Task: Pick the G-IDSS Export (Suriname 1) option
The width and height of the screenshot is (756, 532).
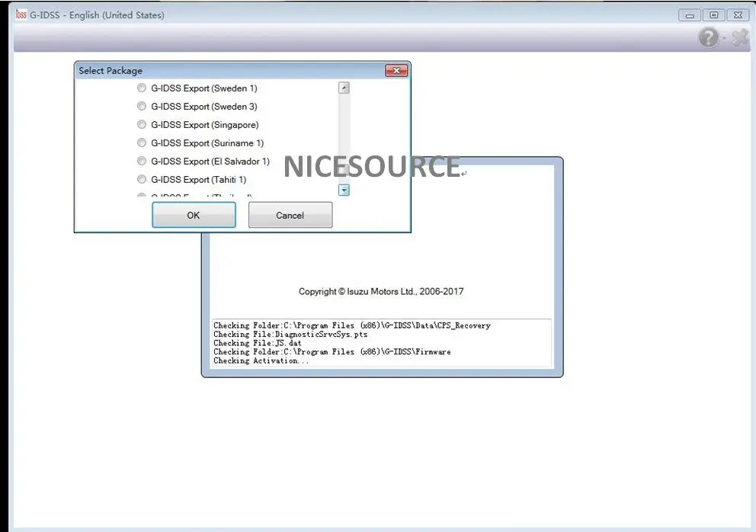Action: 142,143
